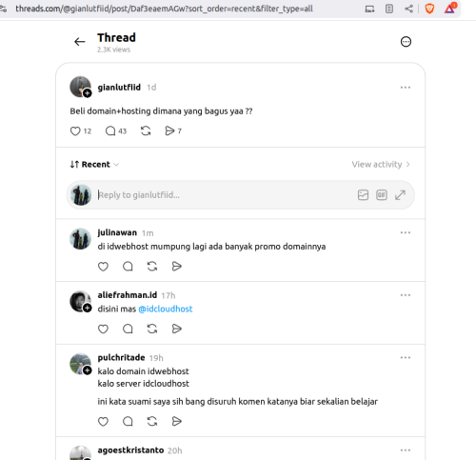Add a GIF to the reply
This screenshot has height=460, width=476.
pyautogui.click(x=382, y=195)
